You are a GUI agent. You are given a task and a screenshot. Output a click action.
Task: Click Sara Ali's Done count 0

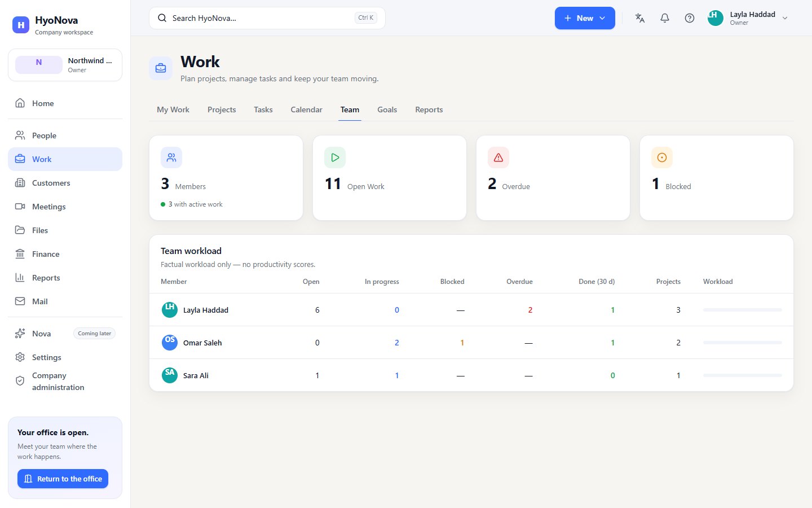pyautogui.click(x=613, y=375)
